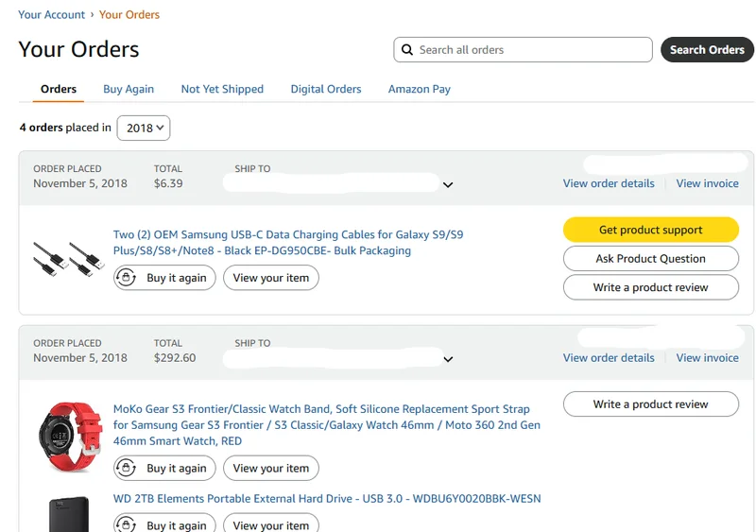
Task: Click the $6.39 order total text
Action: [x=168, y=183]
